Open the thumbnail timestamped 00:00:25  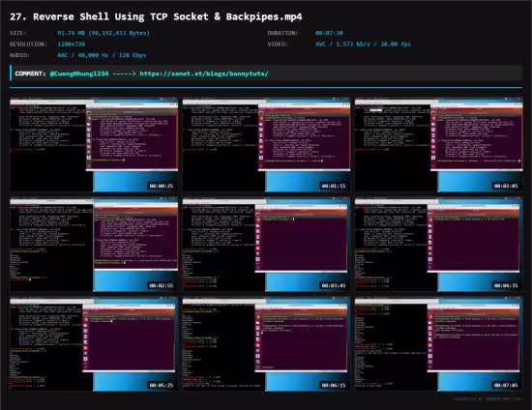[94, 145]
